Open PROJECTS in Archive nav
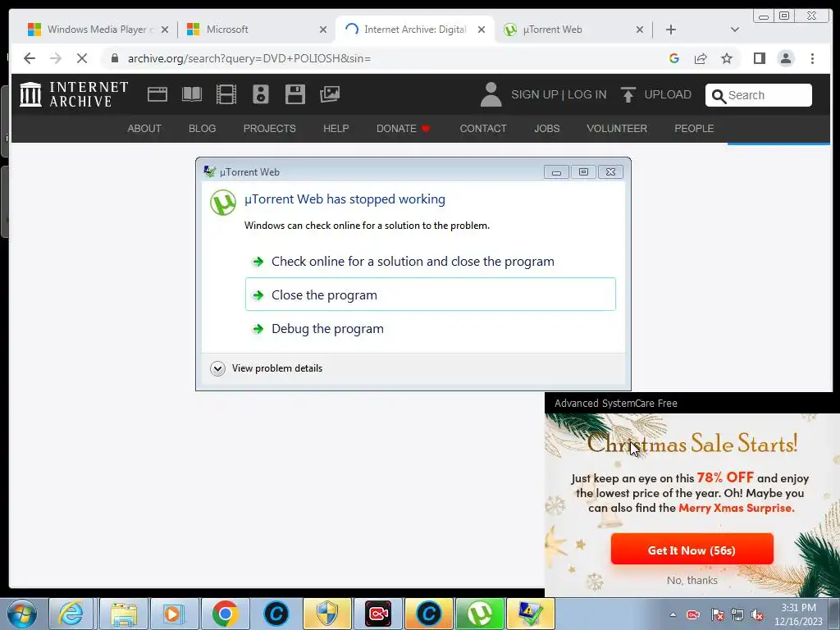840x630 pixels. [269, 129]
